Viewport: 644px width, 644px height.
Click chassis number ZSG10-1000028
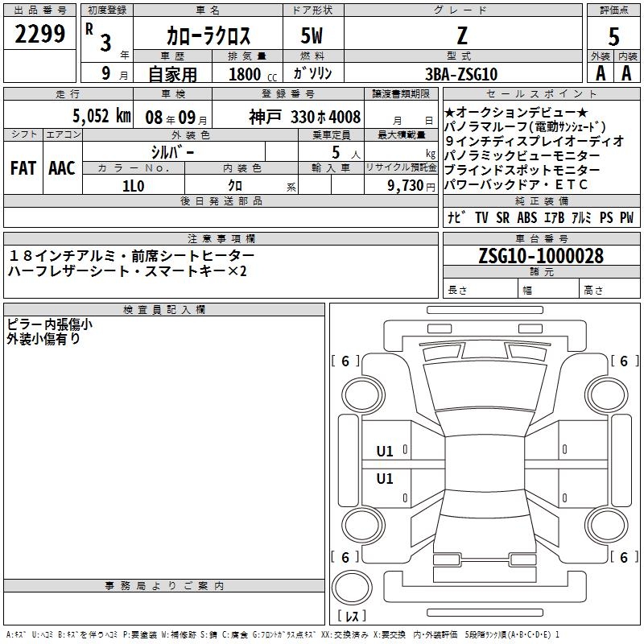point(541,256)
